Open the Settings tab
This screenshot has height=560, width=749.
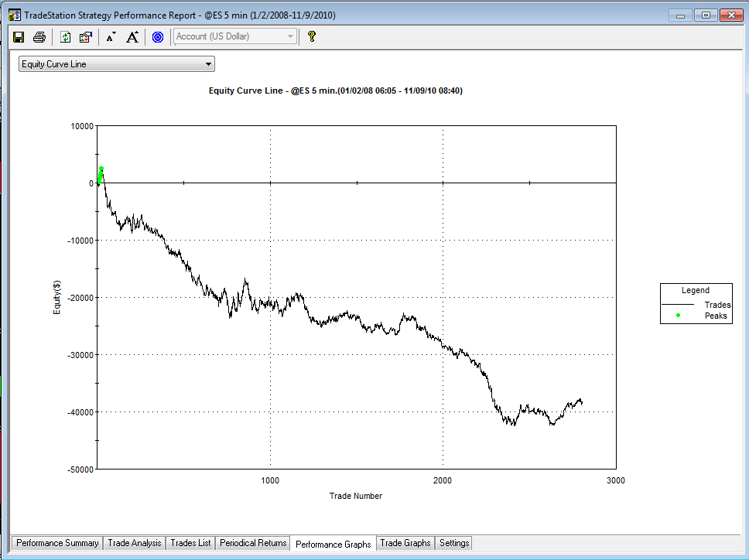[453, 543]
